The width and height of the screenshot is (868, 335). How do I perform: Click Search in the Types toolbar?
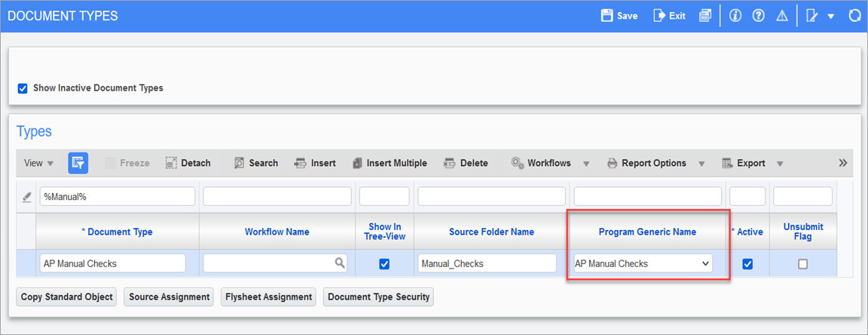[x=255, y=163]
